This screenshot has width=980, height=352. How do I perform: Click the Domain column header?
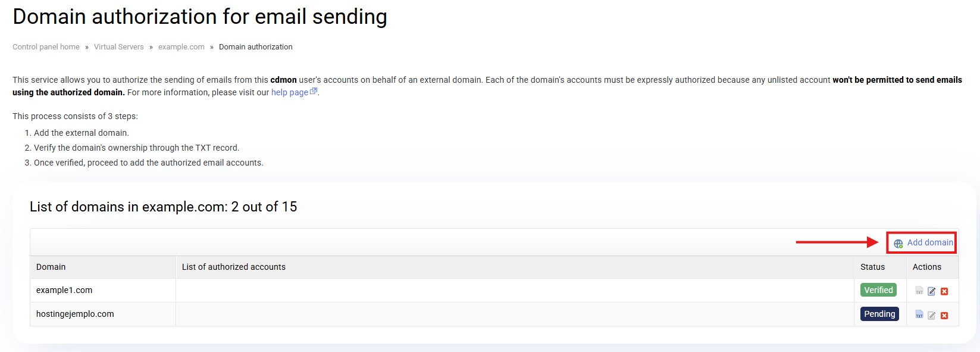(51, 267)
